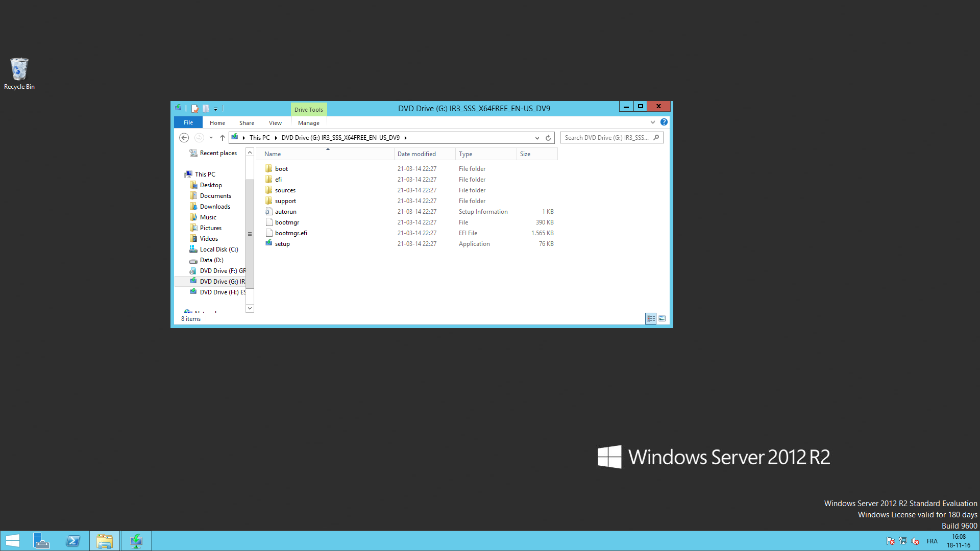Open the Start button

(x=13, y=541)
